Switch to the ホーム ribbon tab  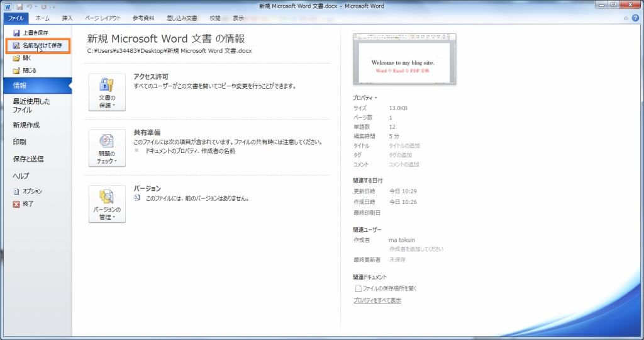pos(42,18)
